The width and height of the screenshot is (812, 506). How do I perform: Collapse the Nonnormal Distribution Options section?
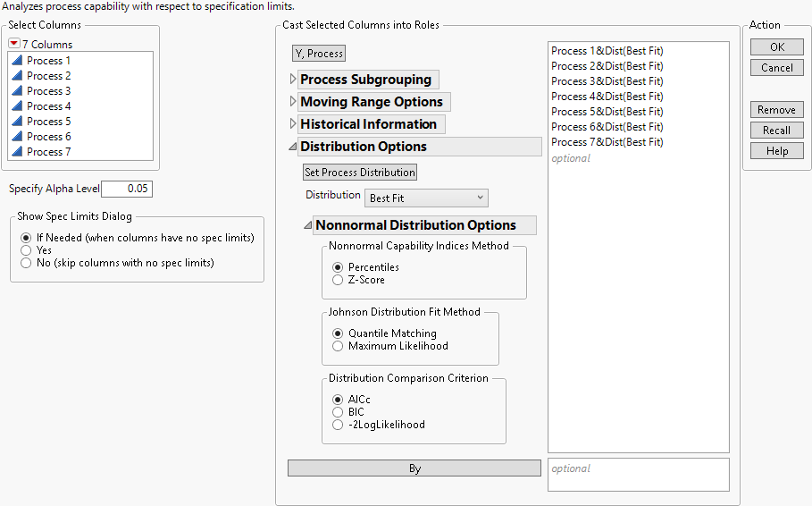coord(308,225)
